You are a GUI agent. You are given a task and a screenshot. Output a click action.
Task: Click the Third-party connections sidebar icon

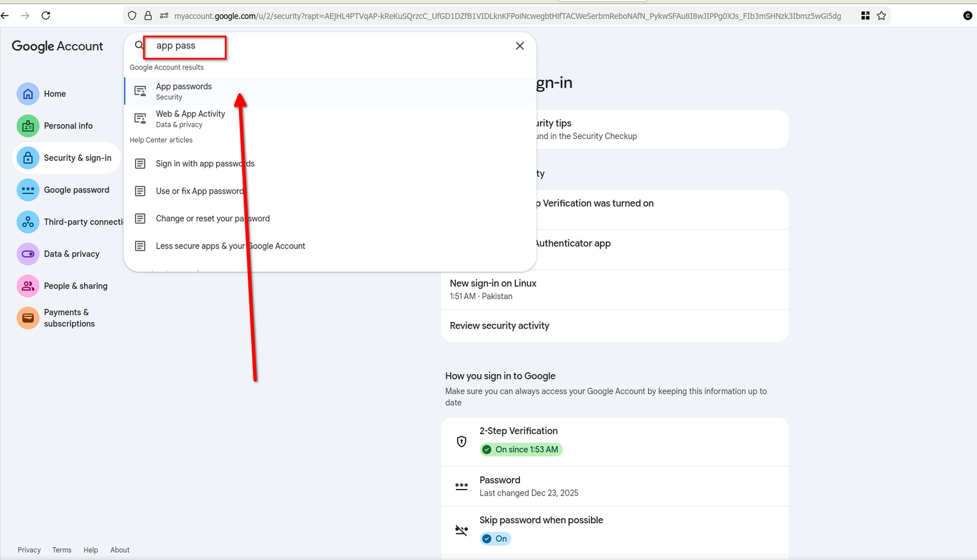28,222
